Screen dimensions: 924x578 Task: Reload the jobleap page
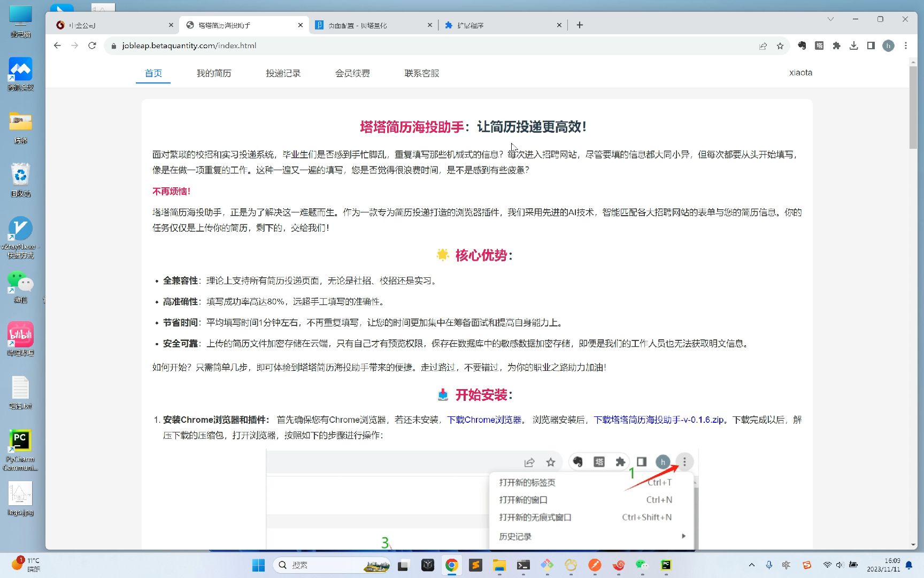tap(92, 45)
